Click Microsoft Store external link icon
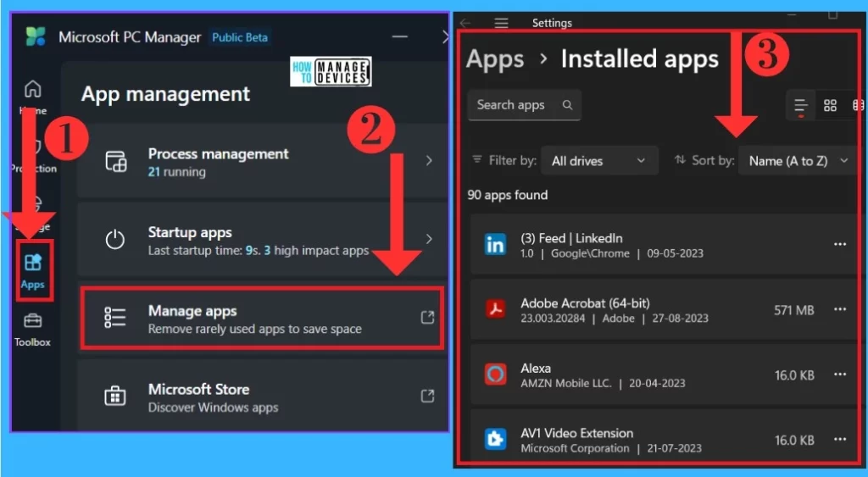The image size is (868, 477). (x=427, y=396)
